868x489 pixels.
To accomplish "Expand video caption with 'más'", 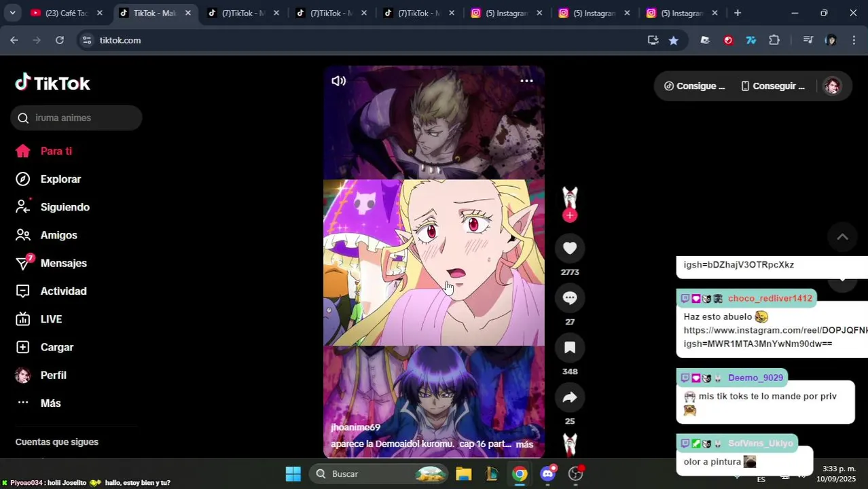I will tap(524, 444).
